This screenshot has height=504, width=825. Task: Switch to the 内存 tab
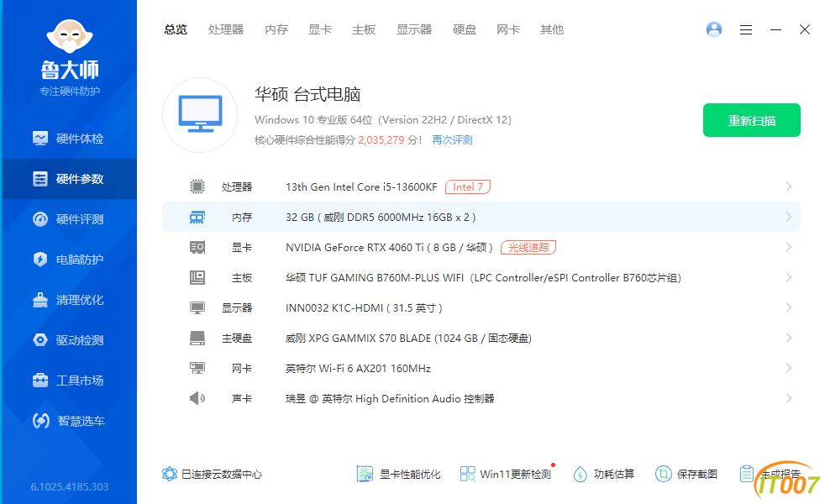coord(276,29)
